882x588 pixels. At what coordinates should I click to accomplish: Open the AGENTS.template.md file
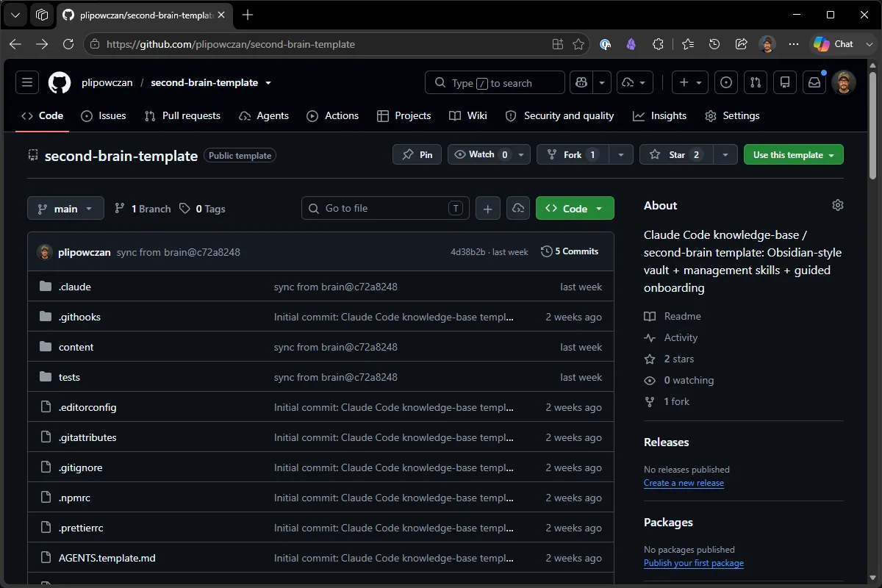[107, 558]
